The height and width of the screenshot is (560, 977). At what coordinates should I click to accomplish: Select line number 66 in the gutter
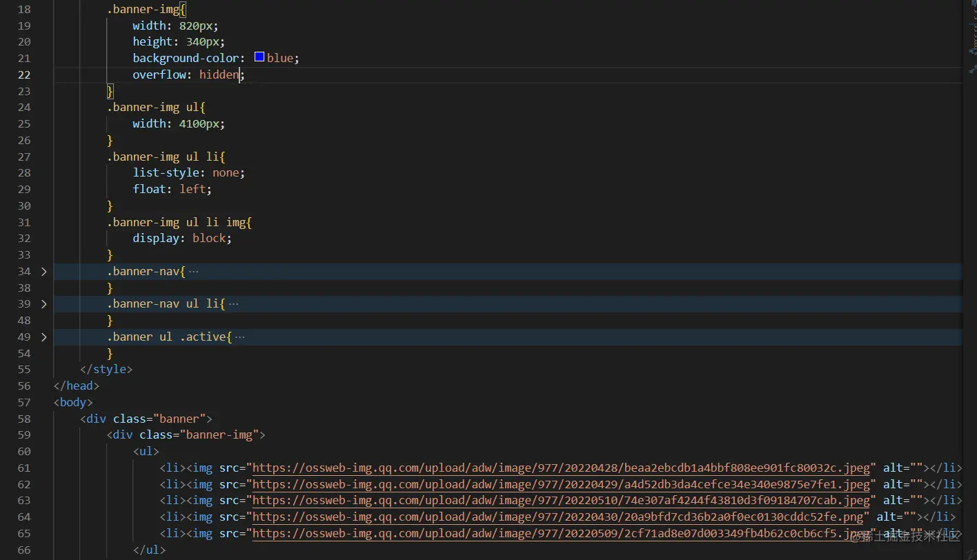coord(24,550)
